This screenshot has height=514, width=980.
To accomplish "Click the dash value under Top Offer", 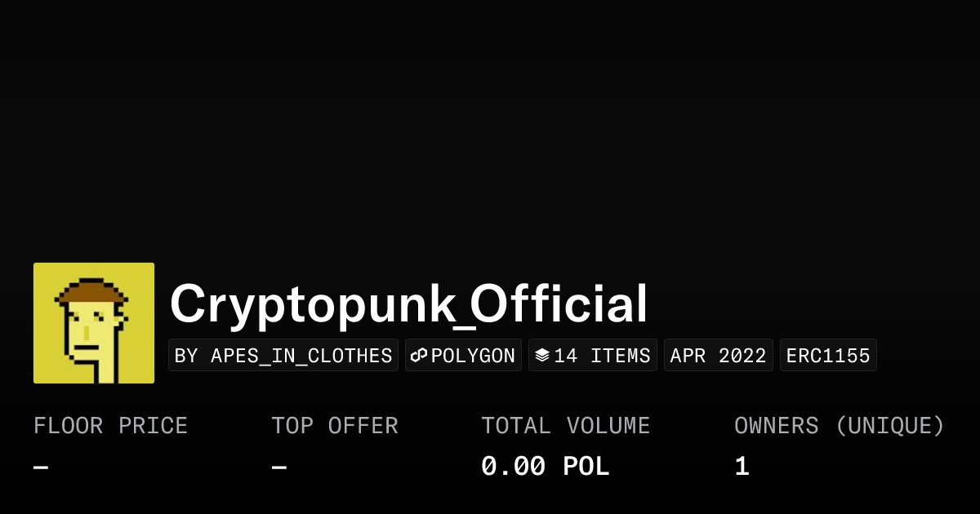I will (x=278, y=467).
